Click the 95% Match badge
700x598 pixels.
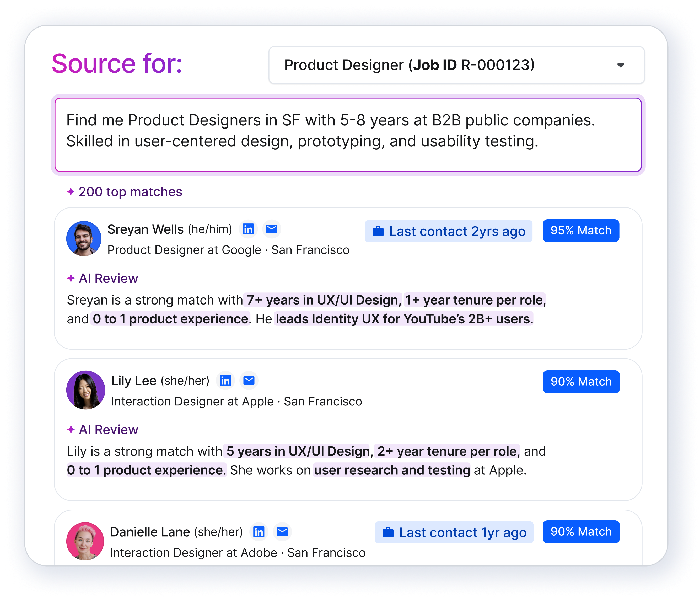[x=581, y=231]
